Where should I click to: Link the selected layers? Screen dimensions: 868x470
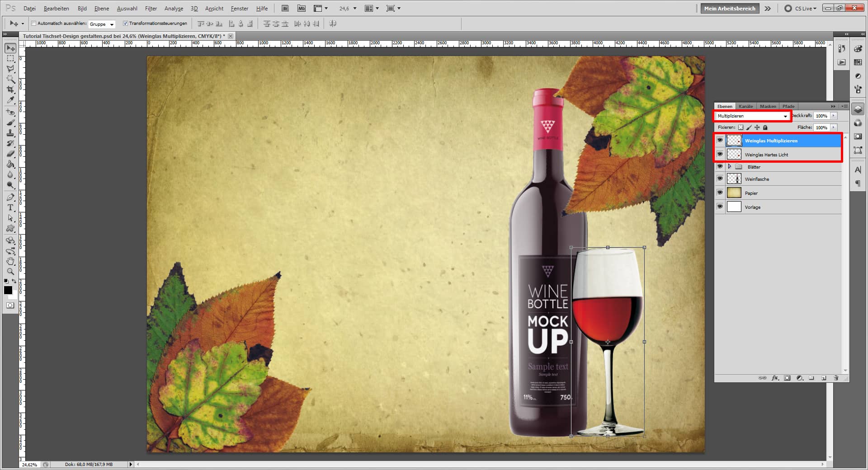coord(763,378)
